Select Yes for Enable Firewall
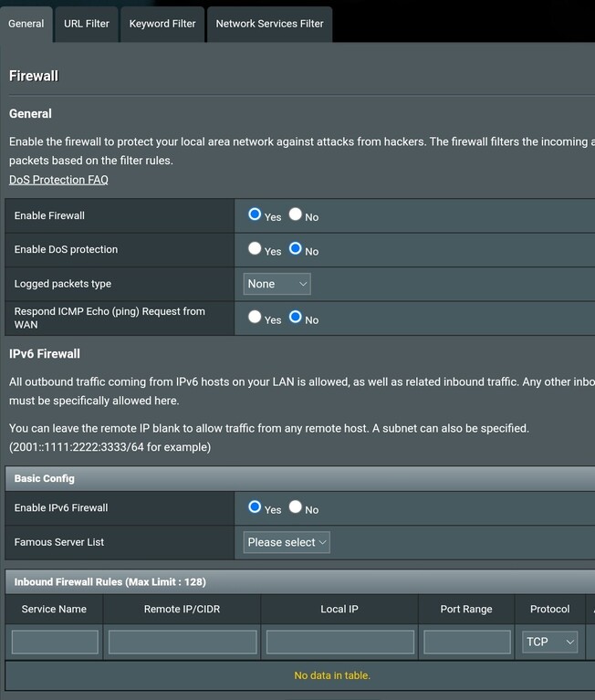Viewport: 595px width, 700px height. tap(255, 214)
